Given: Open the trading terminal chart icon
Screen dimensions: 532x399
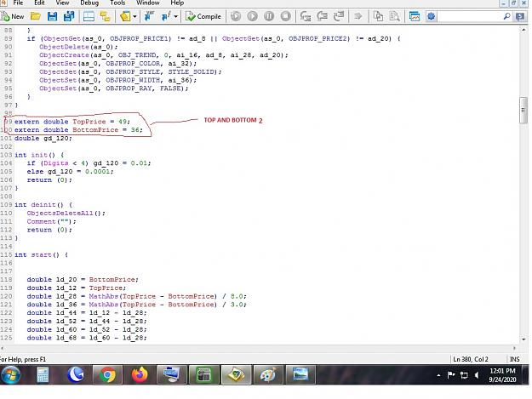Looking at the screenshot, I should click(x=415, y=16).
